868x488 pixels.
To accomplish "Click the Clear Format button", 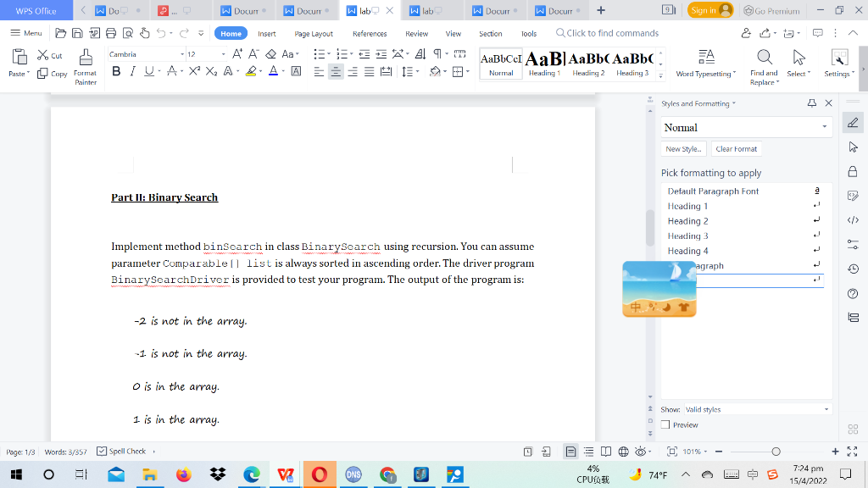I will pyautogui.click(x=736, y=148).
